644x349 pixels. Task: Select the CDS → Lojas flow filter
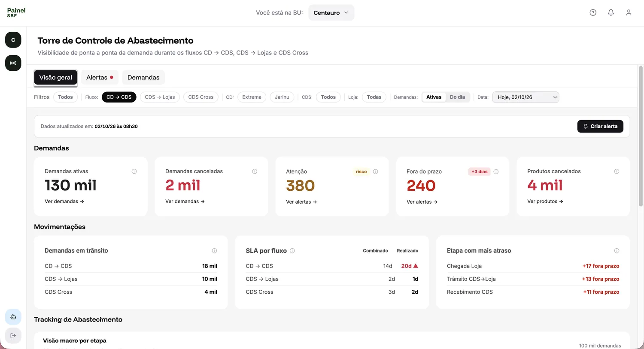tap(160, 97)
